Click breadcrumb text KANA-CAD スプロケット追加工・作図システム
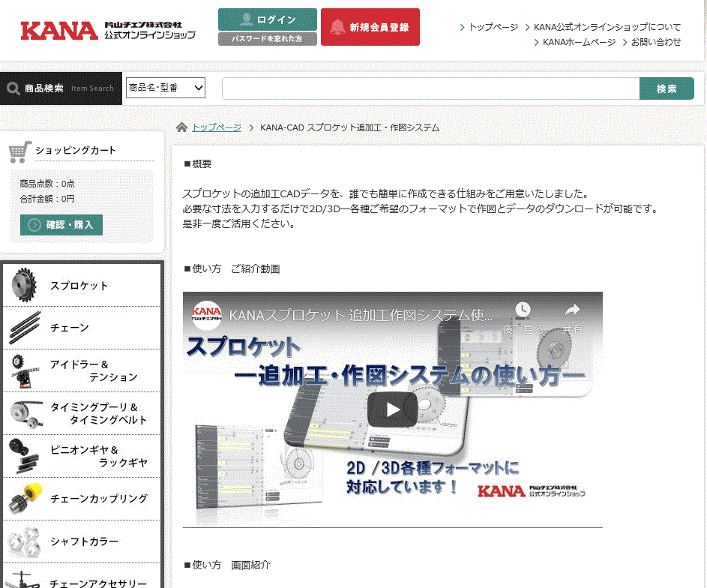707x588 pixels. click(350, 127)
